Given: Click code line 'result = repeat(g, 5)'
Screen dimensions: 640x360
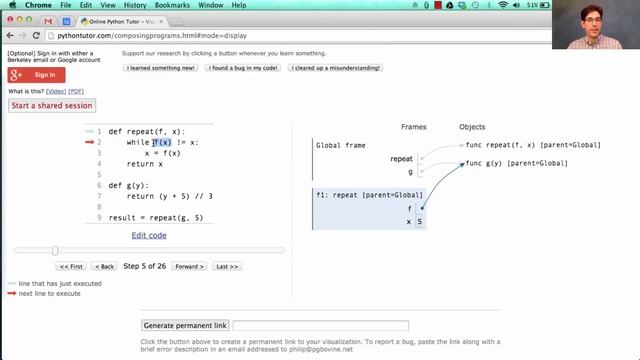Looking at the screenshot, I should coord(156,218).
